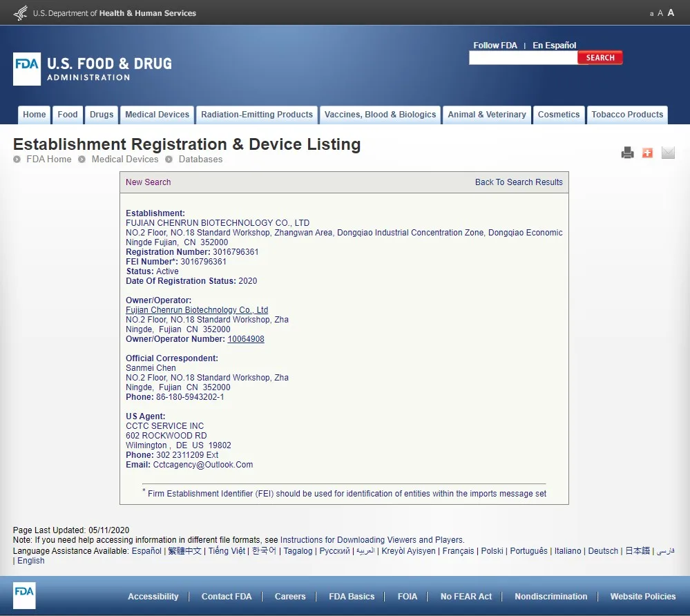Open Contact FDA footer link
This screenshot has height=616, width=690.
227,597
